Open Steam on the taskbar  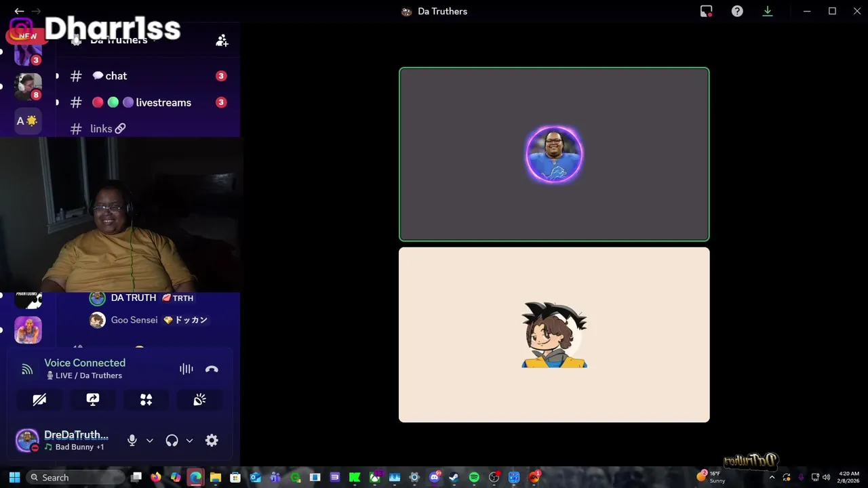pyautogui.click(x=454, y=477)
